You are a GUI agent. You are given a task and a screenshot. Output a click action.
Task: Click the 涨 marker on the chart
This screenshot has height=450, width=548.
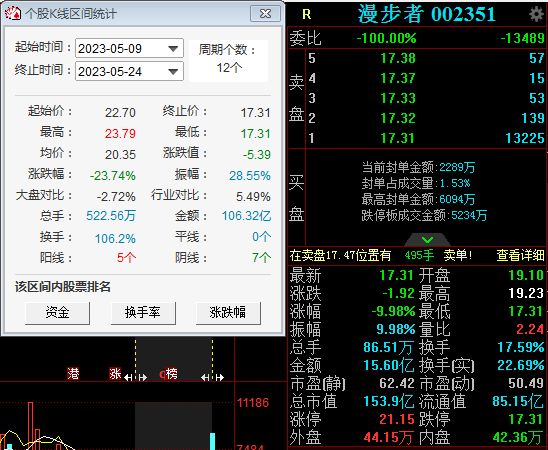point(115,374)
